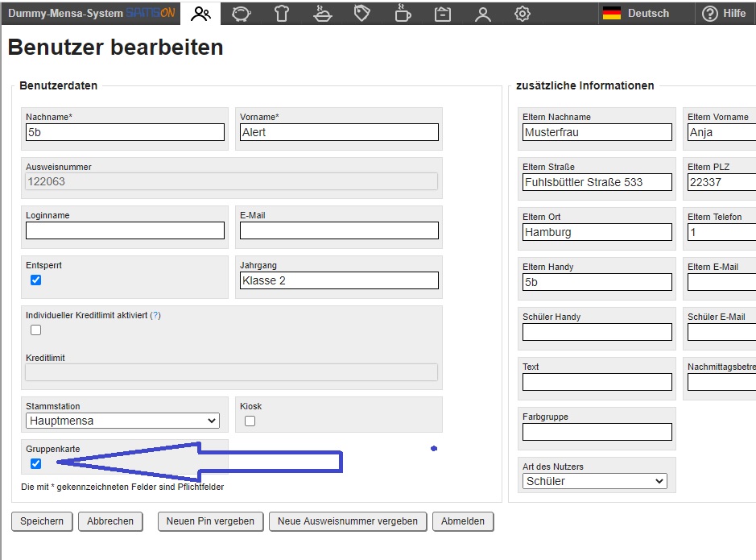This screenshot has height=560, width=756.
Task: Open the settings gear icon
Action: (523, 14)
